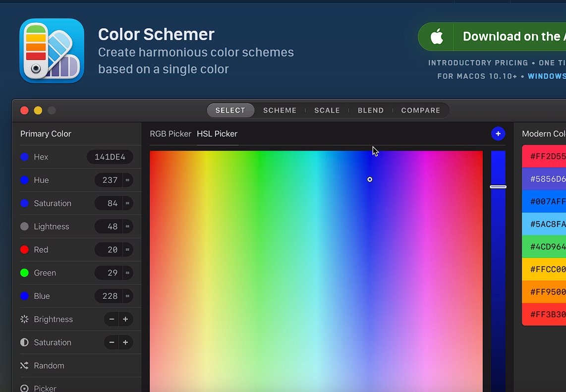Click the Hue value field 237
The height and width of the screenshot is (392, 566).
(110, 180)
